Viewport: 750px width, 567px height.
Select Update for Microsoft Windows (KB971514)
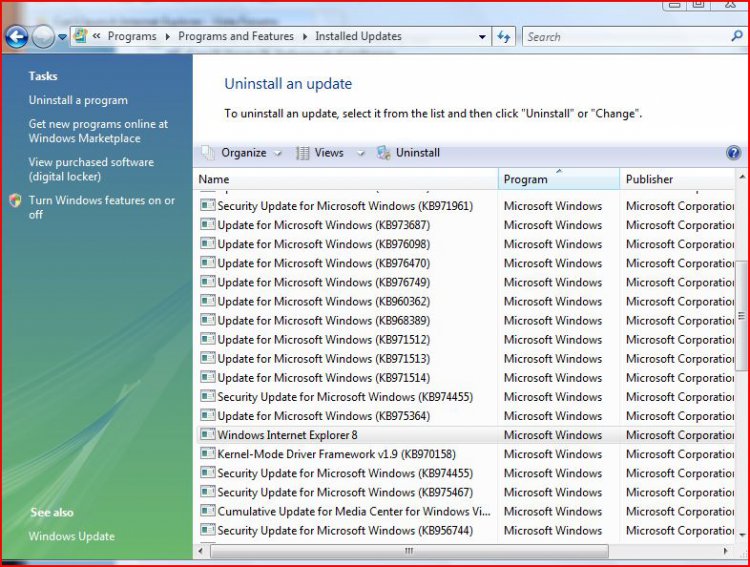point(466,378)
